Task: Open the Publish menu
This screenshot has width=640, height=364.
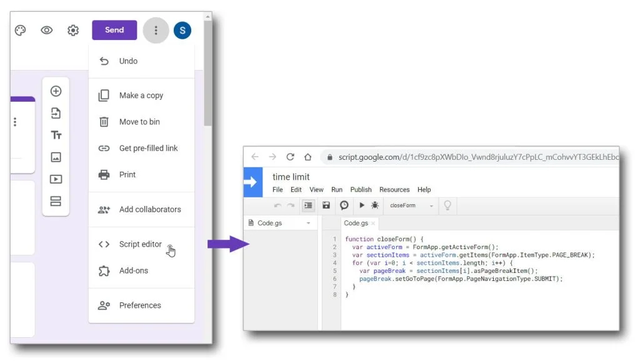Action: point(361,190)
